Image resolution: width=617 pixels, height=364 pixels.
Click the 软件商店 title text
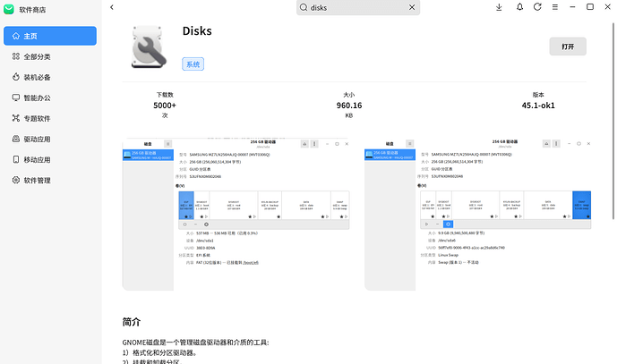point(32,10)
